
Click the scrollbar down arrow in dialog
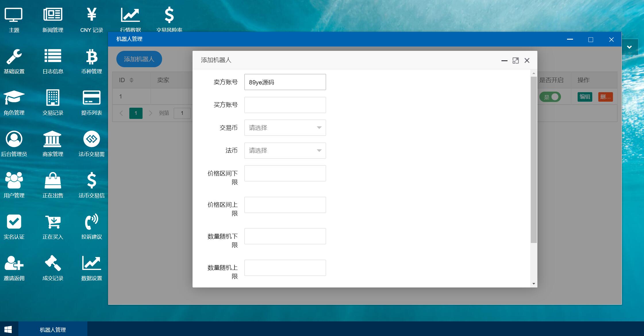(x=534, y=284)
